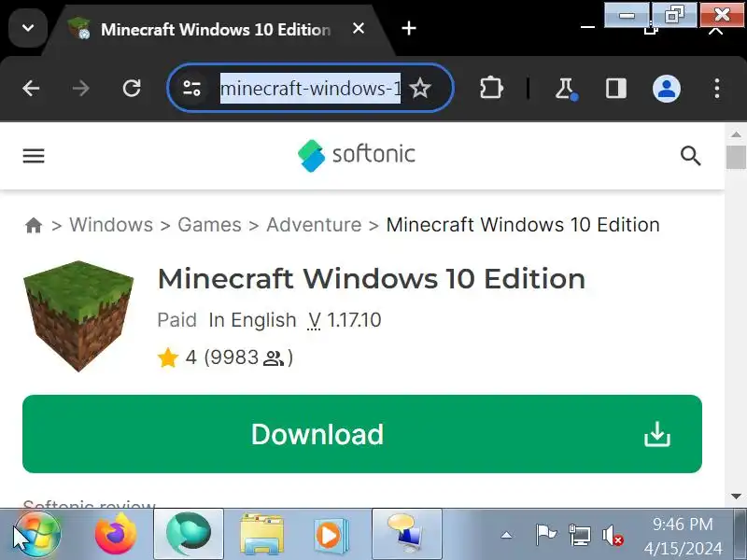
Task: Click the green Download button
Action: 362,434
